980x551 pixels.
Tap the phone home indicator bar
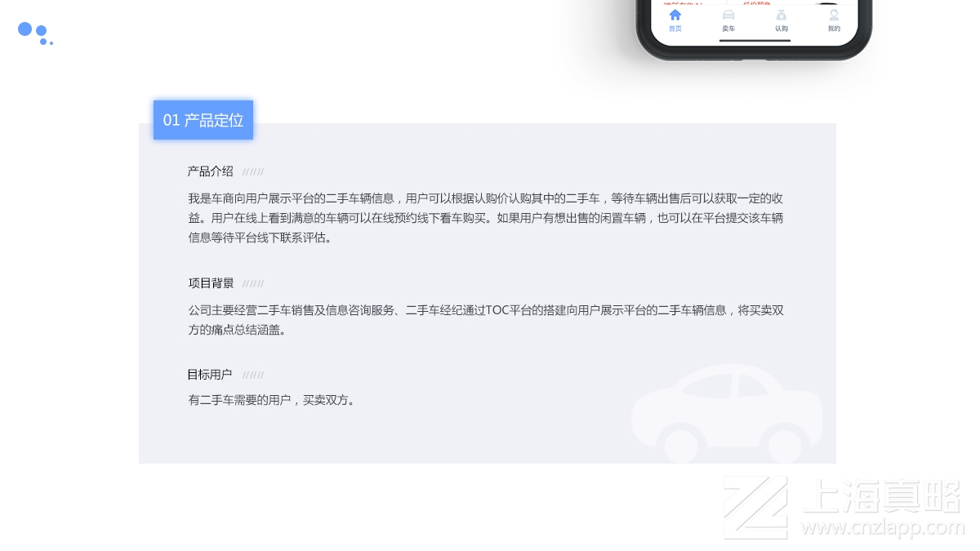(755, 41)
